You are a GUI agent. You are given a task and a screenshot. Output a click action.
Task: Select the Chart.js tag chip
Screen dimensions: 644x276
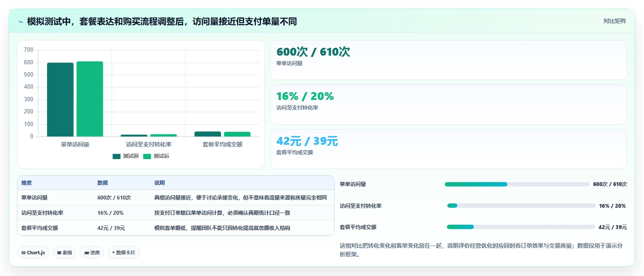(x=33, y=253)
